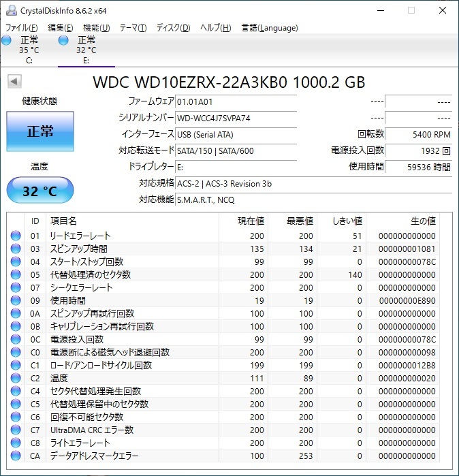Select the ロード/アンロードサイクル回数 row name
This screenshot has width=459, height=476.
pos(101,365)
